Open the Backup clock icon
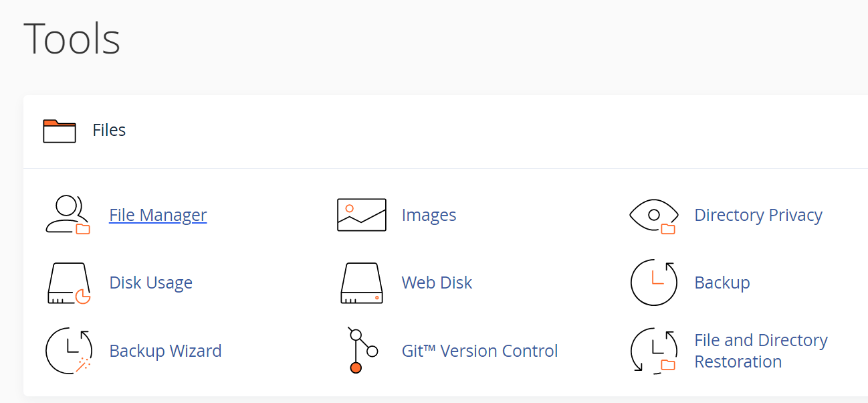Viewport: 868px width, 403px height. 654,283
